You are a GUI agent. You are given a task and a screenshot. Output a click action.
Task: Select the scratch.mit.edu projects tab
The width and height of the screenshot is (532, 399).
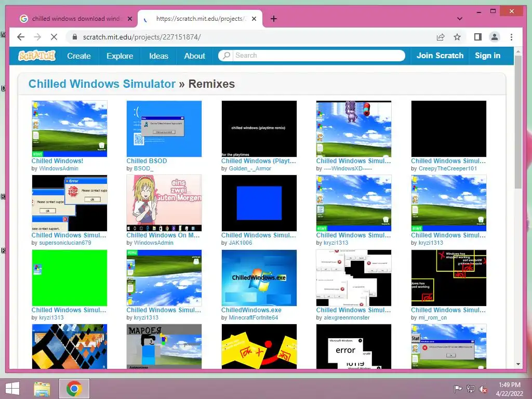click(200, 19)
